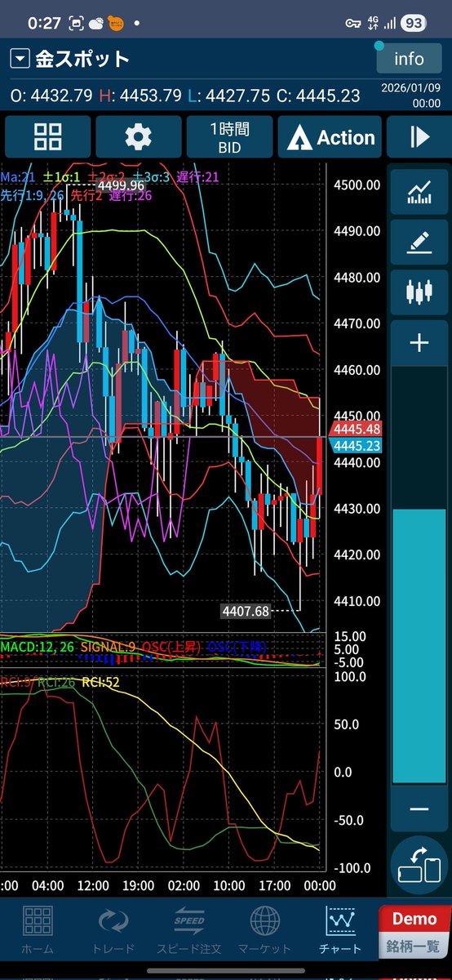Switch the candlestick chart type icon
Viewport: 452px width, 980px height.
click(419, 292)
